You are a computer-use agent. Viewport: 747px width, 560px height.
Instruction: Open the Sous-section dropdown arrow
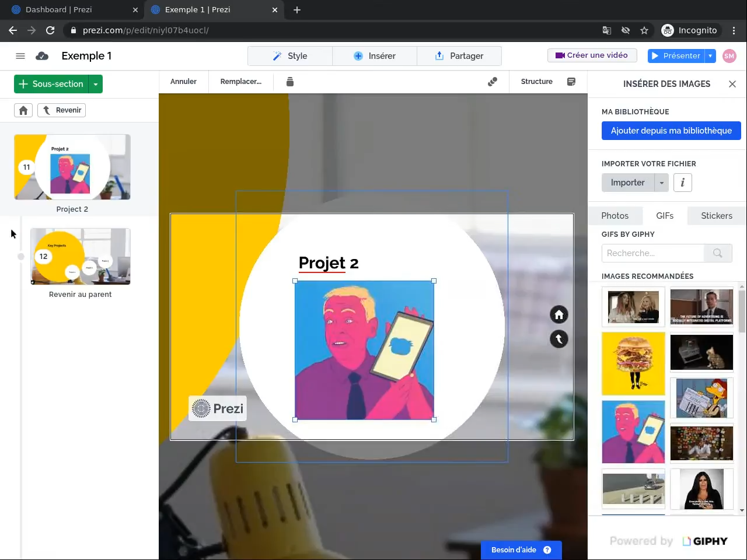pos(96,84)
